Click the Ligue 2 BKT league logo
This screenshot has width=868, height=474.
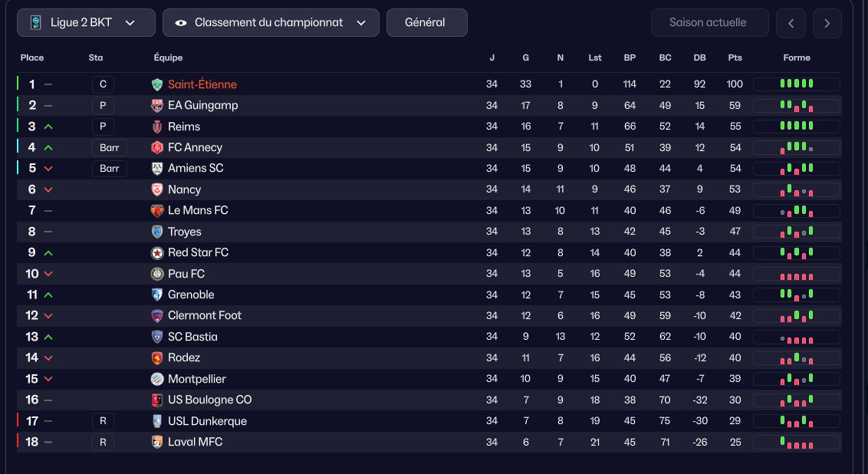35,23
